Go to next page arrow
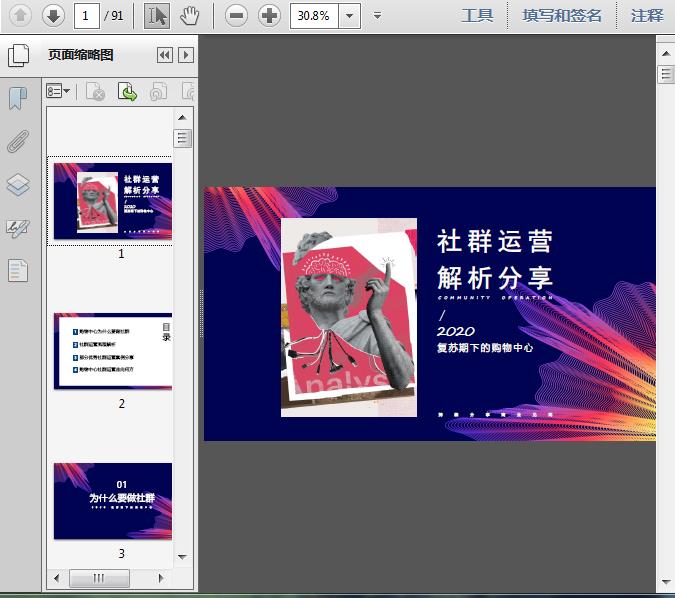The width and height of the screenshot is (675, 598). (53, 16)
